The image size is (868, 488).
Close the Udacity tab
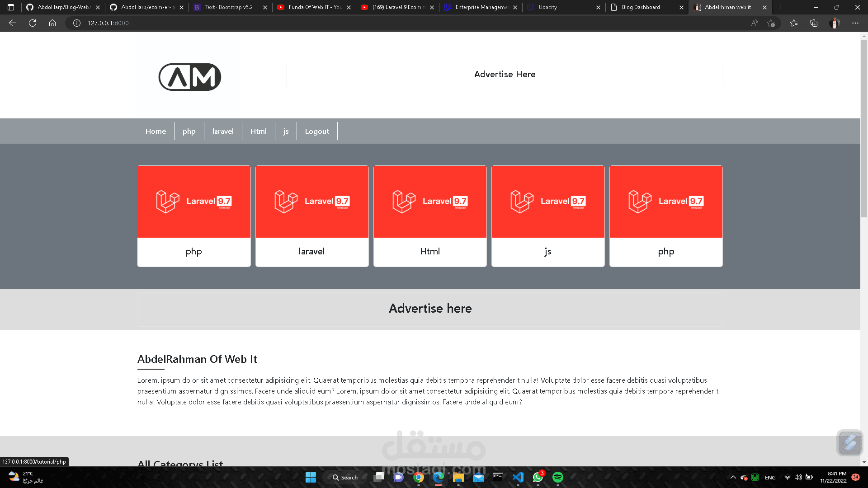click(598, 7)
